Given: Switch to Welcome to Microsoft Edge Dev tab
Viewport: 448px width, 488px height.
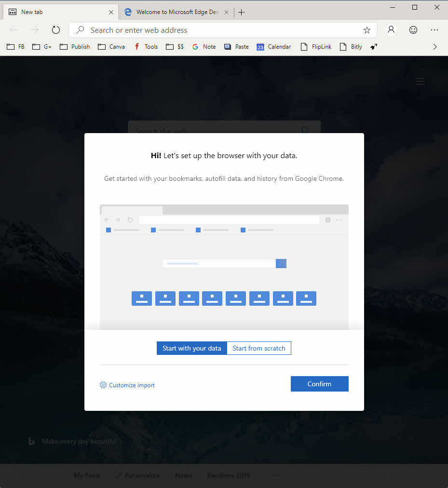Looking at the screenshot, I should coord(176,12).
